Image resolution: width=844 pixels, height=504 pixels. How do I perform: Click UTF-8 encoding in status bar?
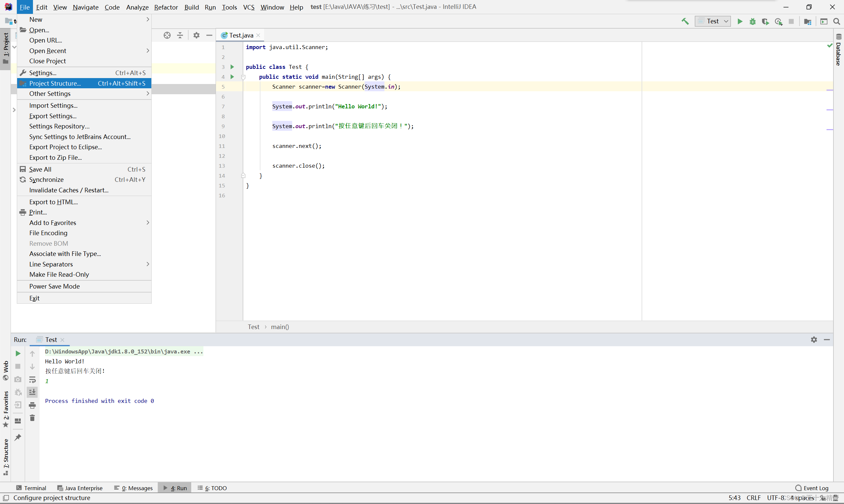(x=775, y=497)
